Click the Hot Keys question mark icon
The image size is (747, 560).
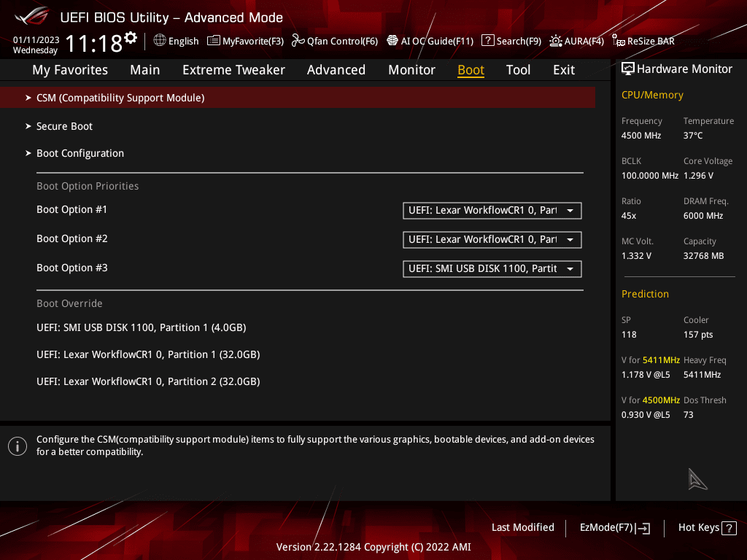pyautogui.click(x=729, y=528)
